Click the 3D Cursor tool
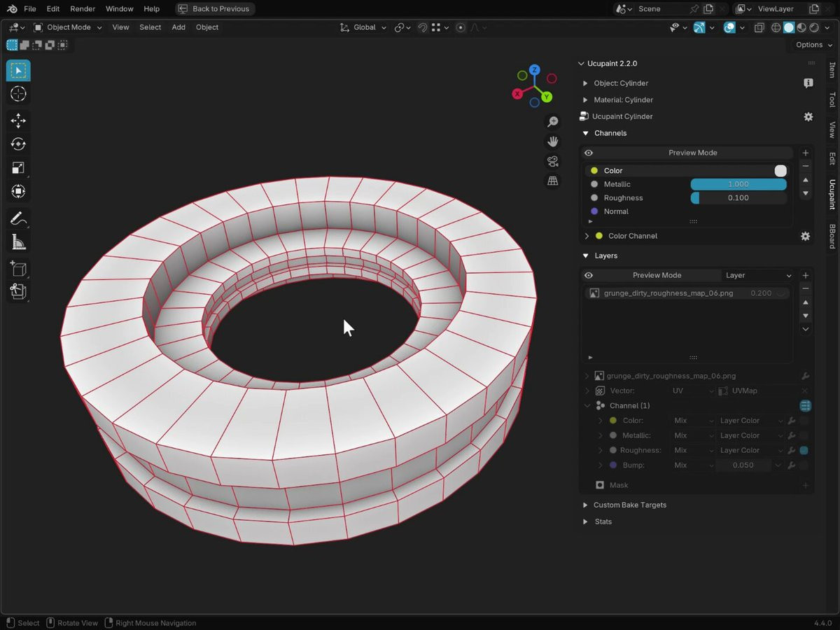 18,94
